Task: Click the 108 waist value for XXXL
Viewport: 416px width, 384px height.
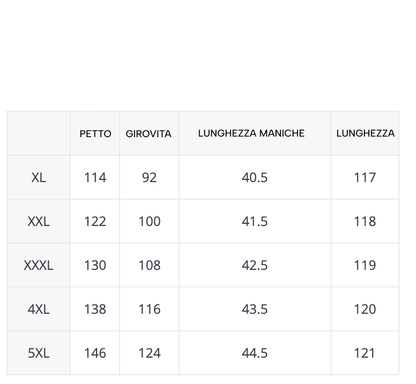Action: click(x=149, y=265)
